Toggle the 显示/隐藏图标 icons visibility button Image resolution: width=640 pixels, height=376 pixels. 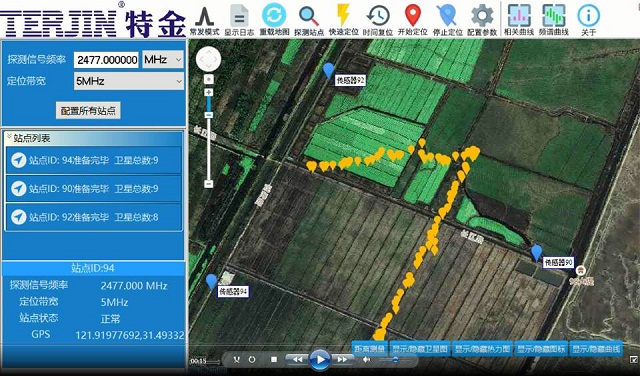point(541,349)
